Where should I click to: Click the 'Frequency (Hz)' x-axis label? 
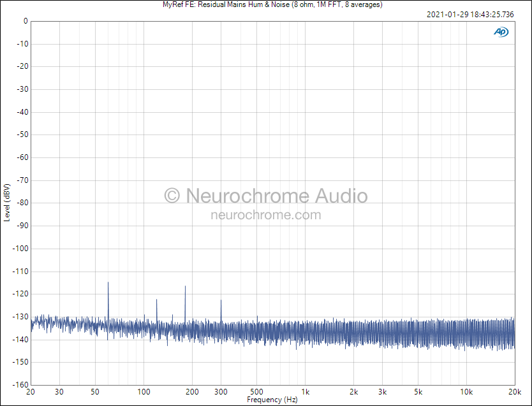pos(272,400)
